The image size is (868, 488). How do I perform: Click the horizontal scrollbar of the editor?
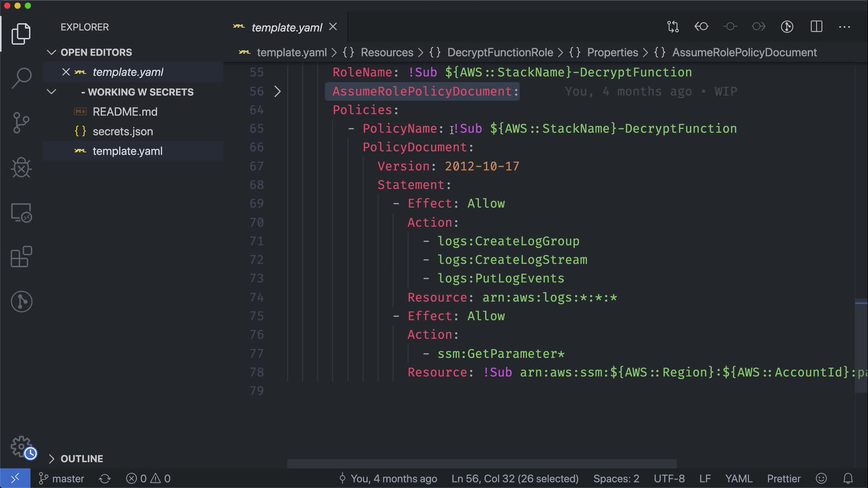[x=481, y=464]
